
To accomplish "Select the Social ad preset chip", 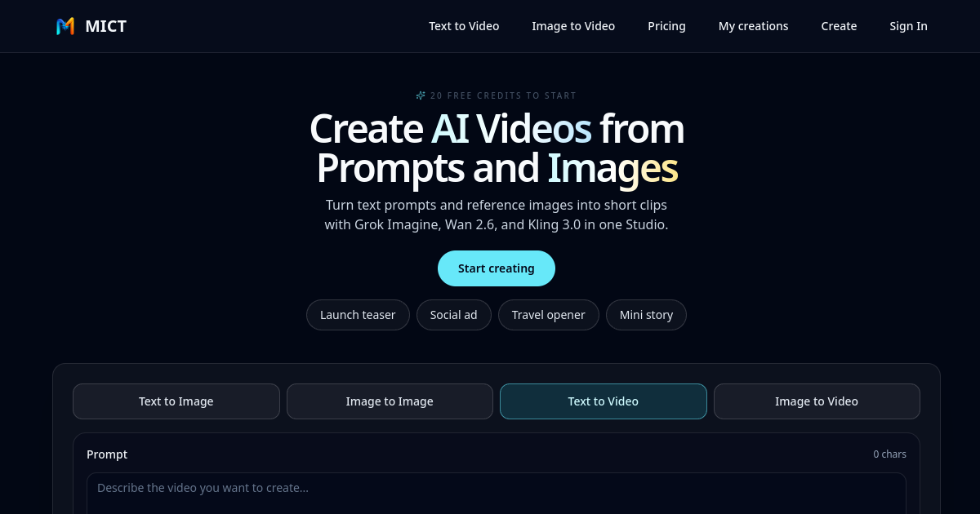I will tap(454, 315).
